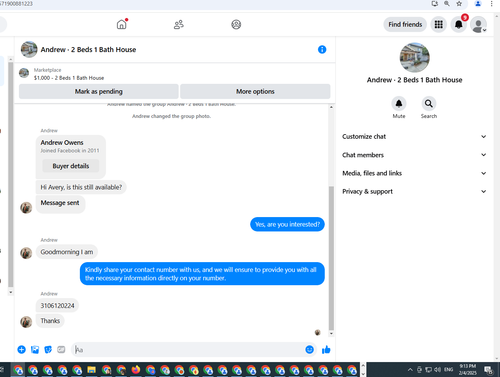Click the chat title "Andrew · 2 Beds 1 Bath House"
This screenshot has height=377, width=500.
(x=88, y=50)
